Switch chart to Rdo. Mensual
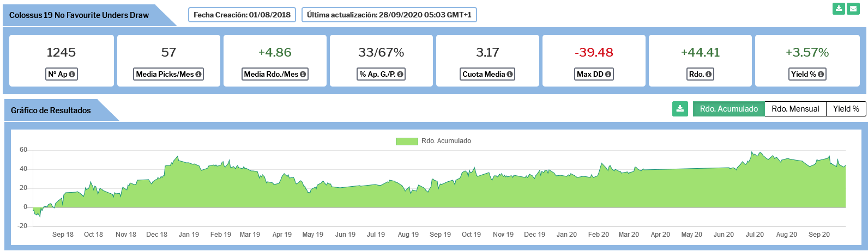868x252 pixels. pos(795,109)
